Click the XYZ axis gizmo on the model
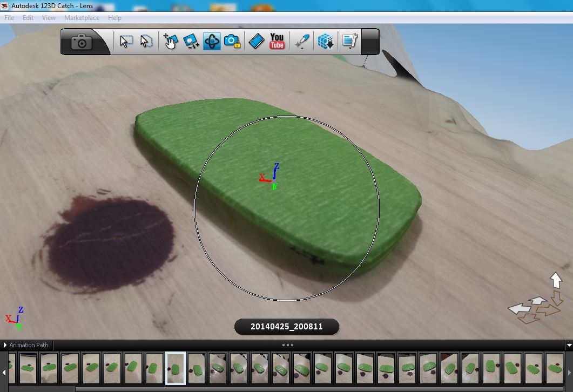 point(270,177)
